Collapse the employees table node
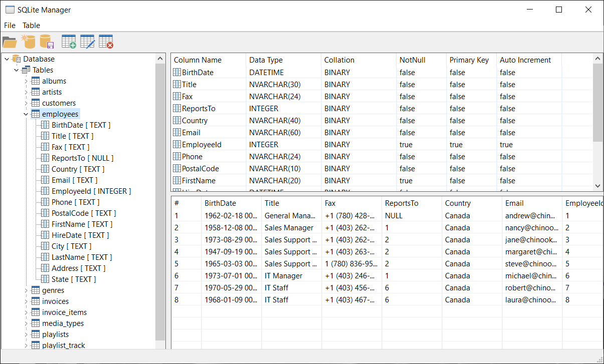This screenshot has height=364, width=604. tap(26, 114)
